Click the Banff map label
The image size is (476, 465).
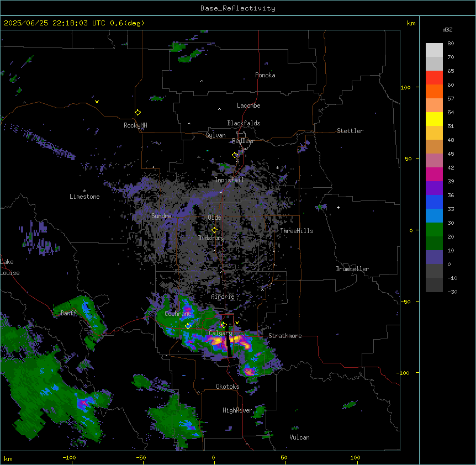[68, 313]
